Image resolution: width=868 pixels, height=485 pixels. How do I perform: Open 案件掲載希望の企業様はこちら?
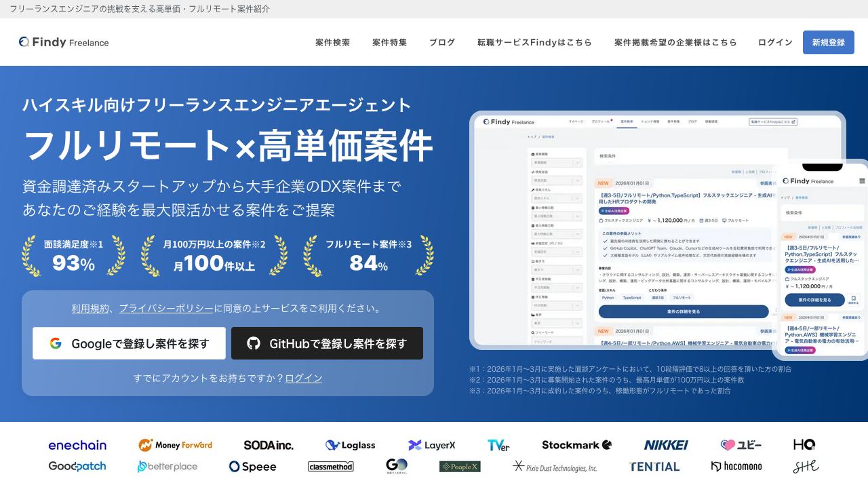tap(675, 42)
